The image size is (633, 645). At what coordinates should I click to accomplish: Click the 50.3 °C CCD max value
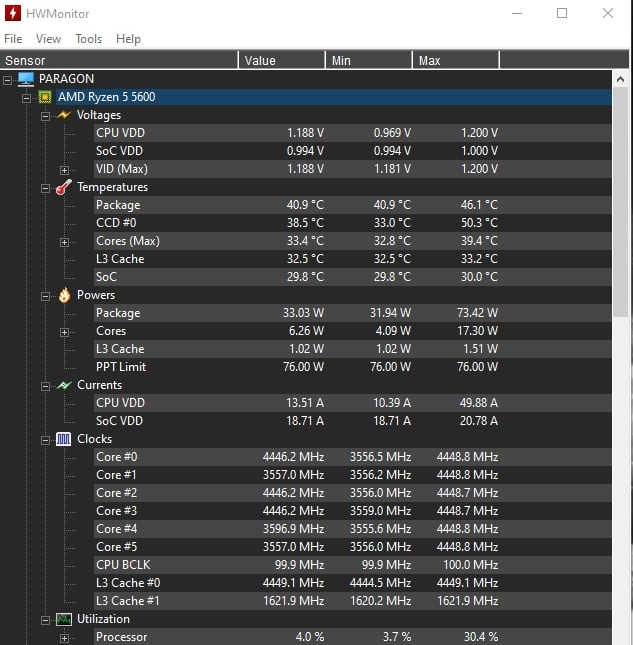point(479,223)
